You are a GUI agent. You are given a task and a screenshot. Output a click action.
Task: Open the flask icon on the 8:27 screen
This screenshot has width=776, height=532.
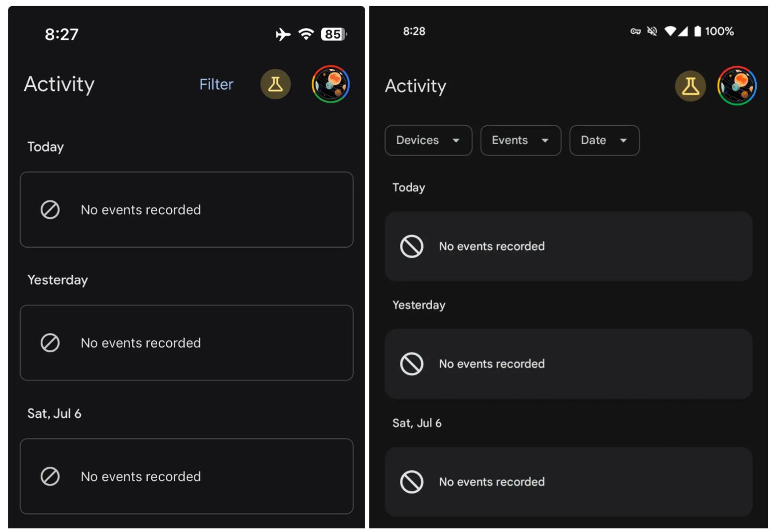pyautogui.click(x=275, y=84)
